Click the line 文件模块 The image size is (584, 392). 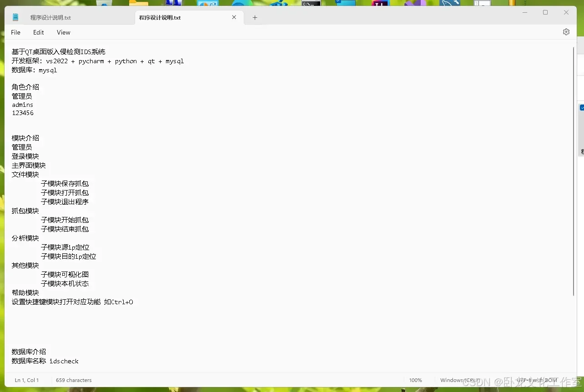[25, 174]
